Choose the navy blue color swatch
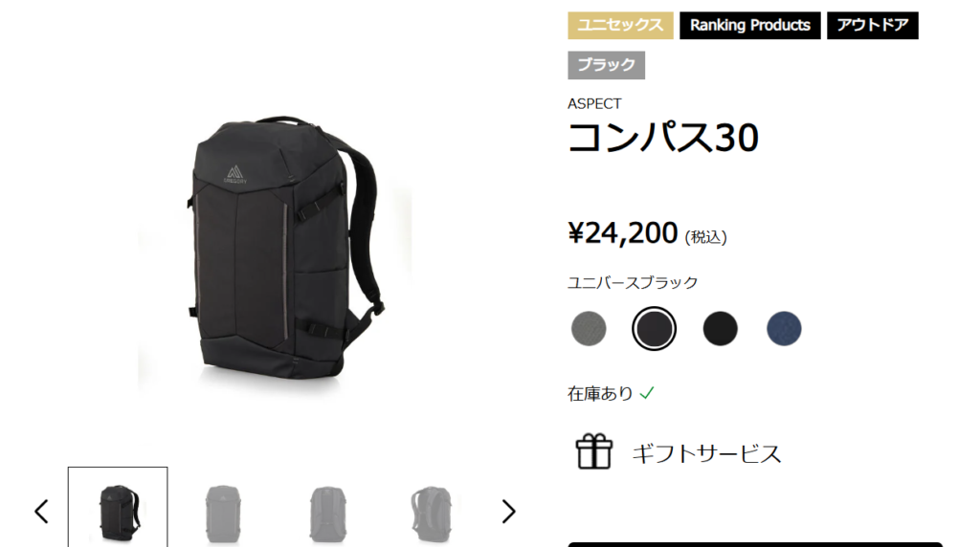The image size is (980, 547). pos(784,328)
